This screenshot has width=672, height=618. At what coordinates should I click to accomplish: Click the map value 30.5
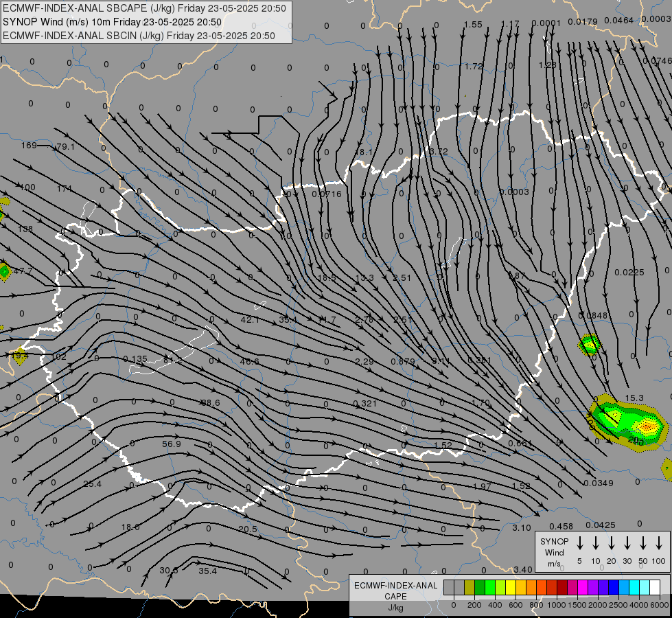168,571
